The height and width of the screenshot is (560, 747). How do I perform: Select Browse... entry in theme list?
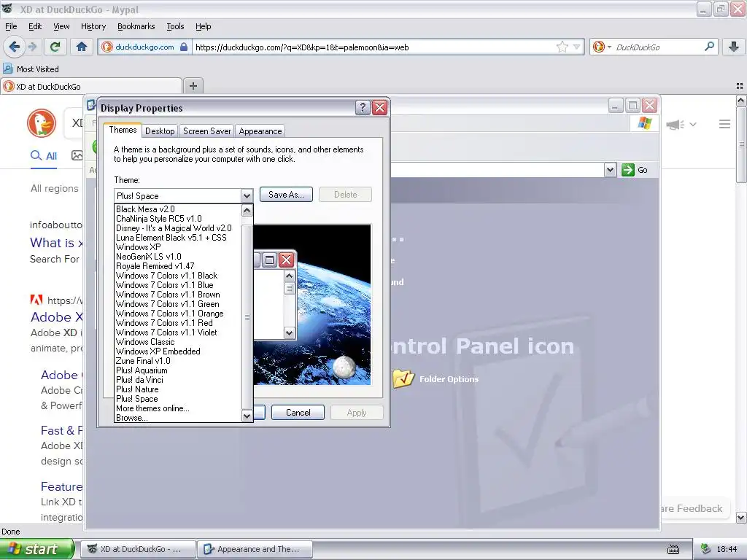pos(178,418)
